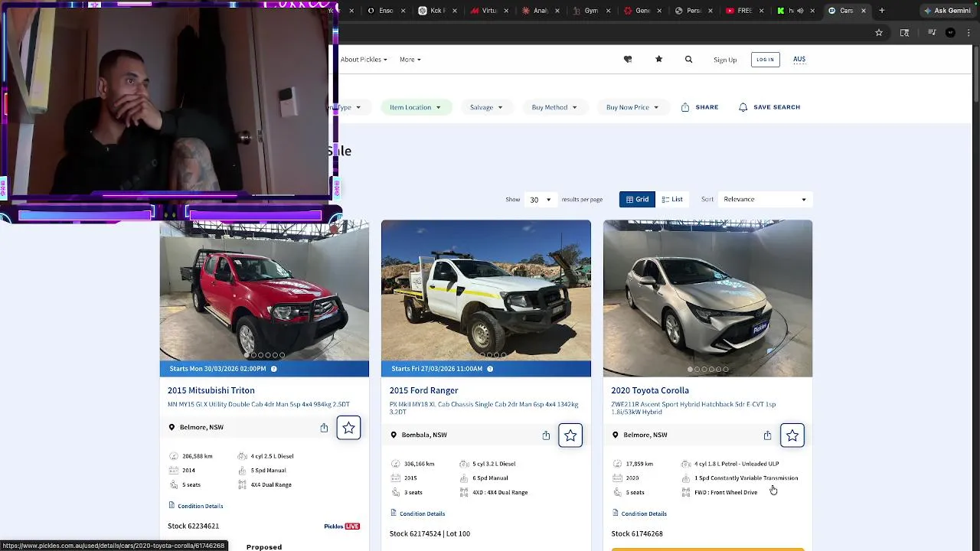Click 'Stock 62174524 | Lot 100' text
The height and width of the screenshot is (551, 980).
430,533
